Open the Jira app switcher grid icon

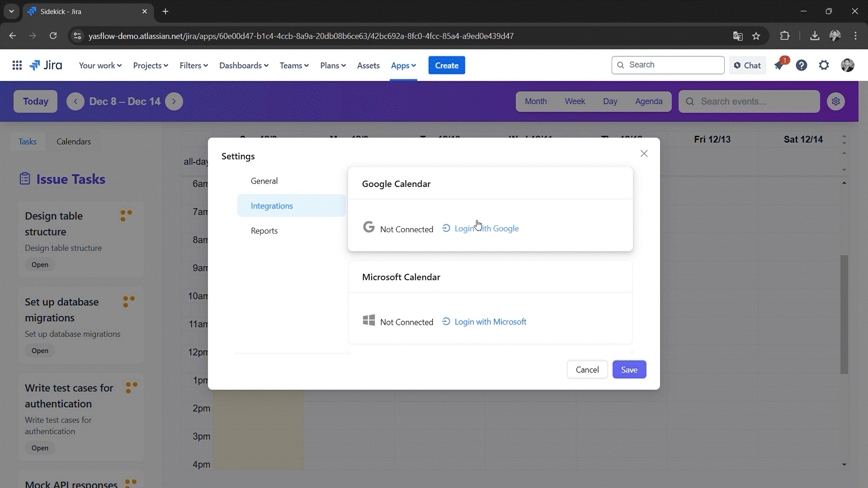click(x=17, y=66)
